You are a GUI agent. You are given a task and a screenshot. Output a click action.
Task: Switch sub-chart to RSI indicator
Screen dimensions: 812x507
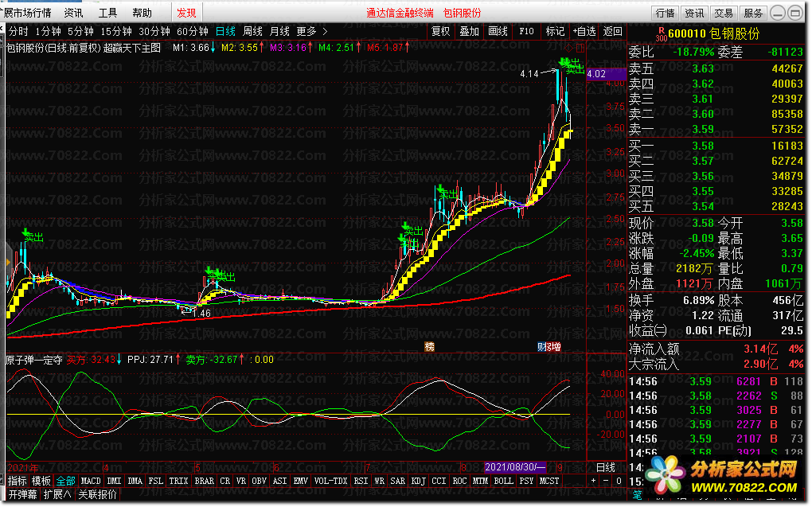361,481
